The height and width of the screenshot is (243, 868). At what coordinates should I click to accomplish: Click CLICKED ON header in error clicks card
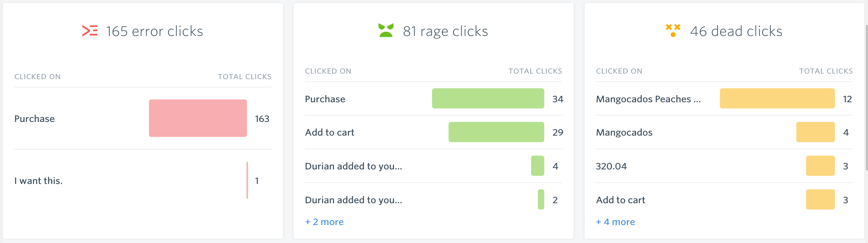point(37,77)
